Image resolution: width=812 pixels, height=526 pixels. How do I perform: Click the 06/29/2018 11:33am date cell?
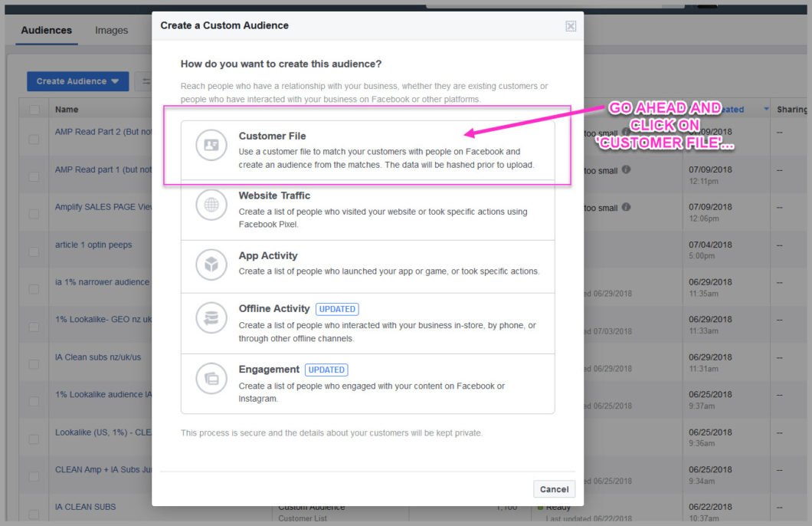tap(711, 325)
